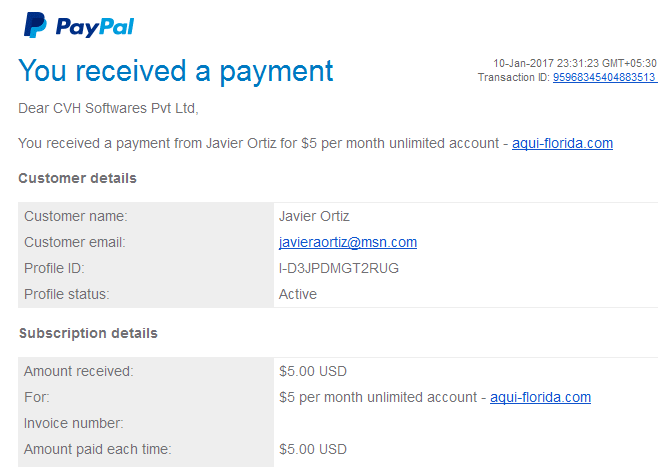Click the Profile status label
Screen dimensions: 672x467
pos(67,294)
